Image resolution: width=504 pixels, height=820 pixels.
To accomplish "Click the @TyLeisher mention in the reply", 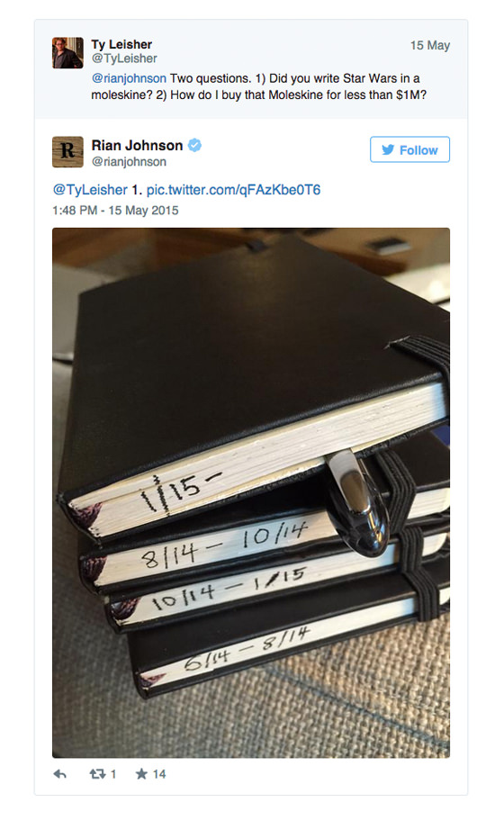I will click(90, 189).
